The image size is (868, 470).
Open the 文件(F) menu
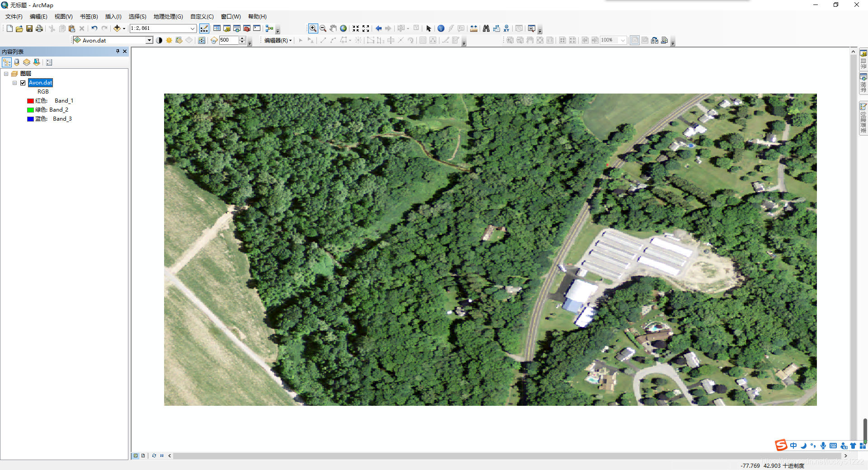point(14,17)
